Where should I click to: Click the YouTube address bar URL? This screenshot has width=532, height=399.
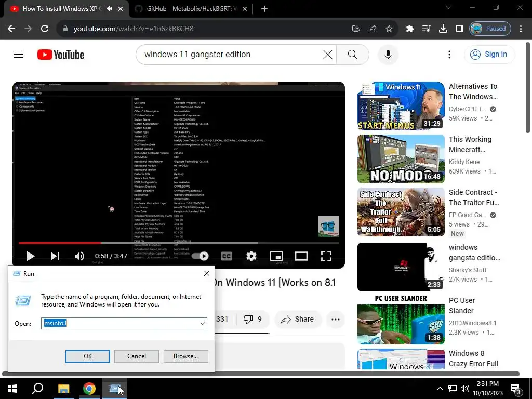tap(134, 29)
